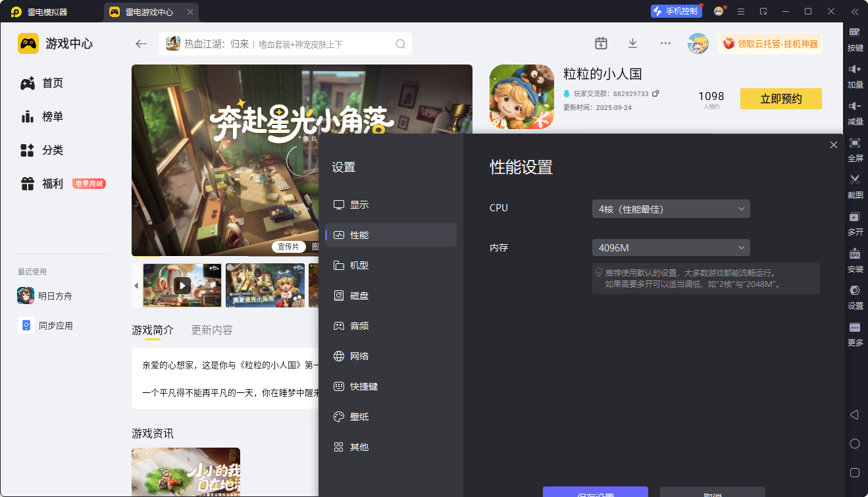The width and height of the screenshot is (868, 497).
Task: Click the 截图 scissors icon in right sidebar
Action: (x=855, y=180)
